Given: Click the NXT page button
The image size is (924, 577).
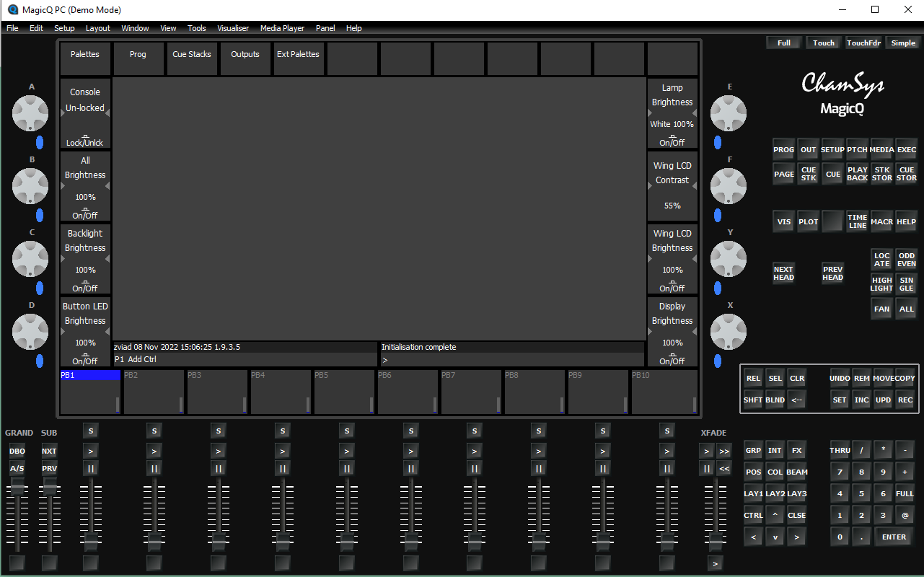Looking at the screenshot, I should tap(49, 451).
